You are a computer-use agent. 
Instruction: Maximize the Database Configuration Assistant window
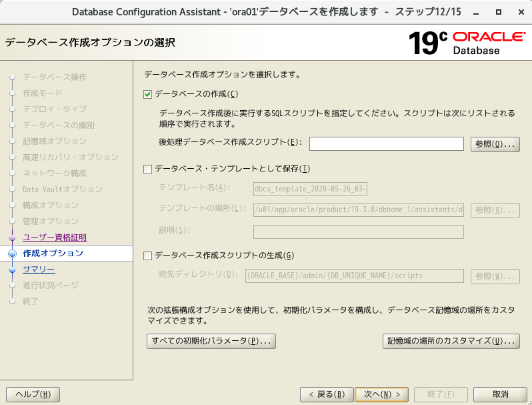pos(499,12)
